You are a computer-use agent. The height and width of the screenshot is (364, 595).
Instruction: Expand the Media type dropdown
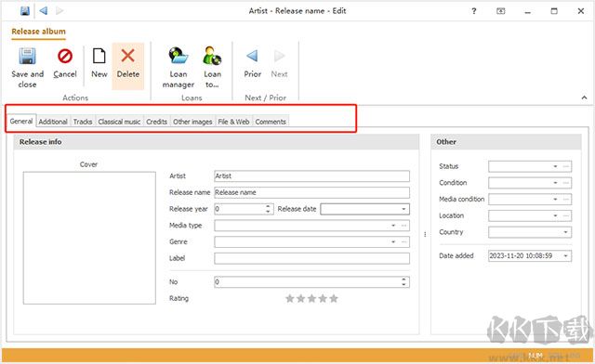[x=393, y=226]
